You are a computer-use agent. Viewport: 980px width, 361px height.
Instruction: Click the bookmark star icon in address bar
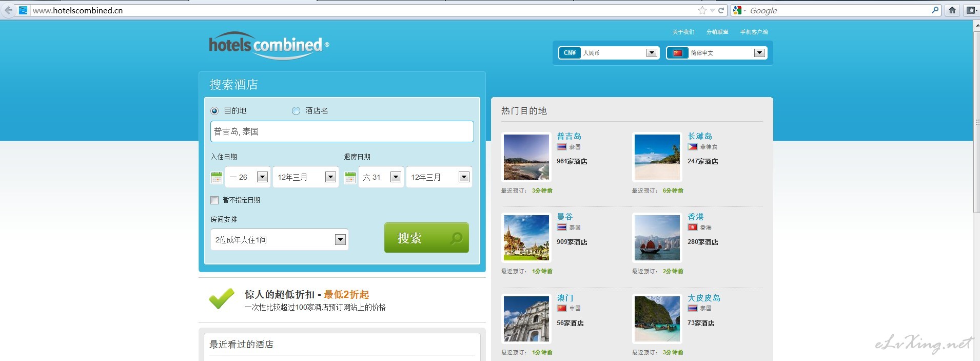(x=702, y=10)
